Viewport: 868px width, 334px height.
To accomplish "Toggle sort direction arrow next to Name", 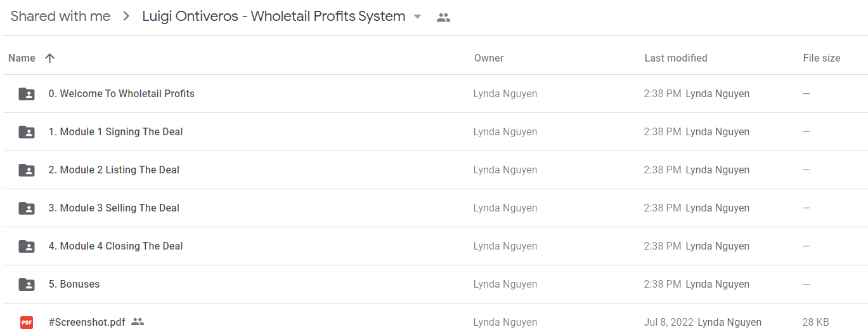I will point(50,58).
